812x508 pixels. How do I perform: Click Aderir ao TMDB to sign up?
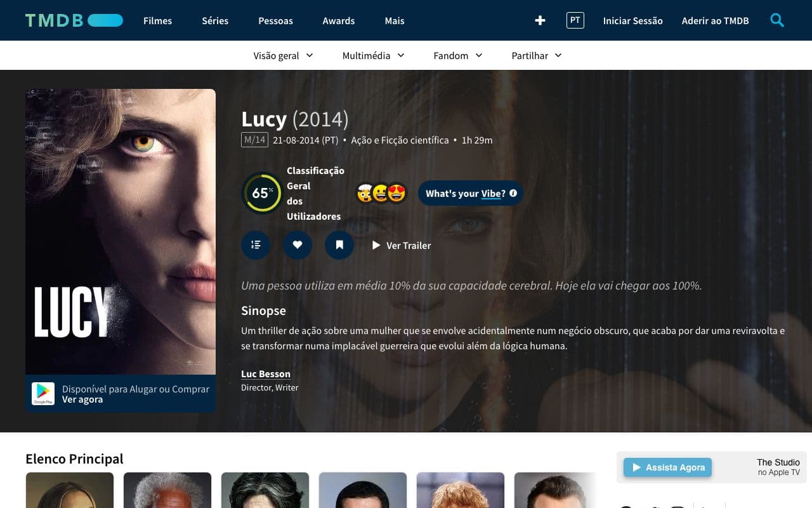click(x=716, y=21)
